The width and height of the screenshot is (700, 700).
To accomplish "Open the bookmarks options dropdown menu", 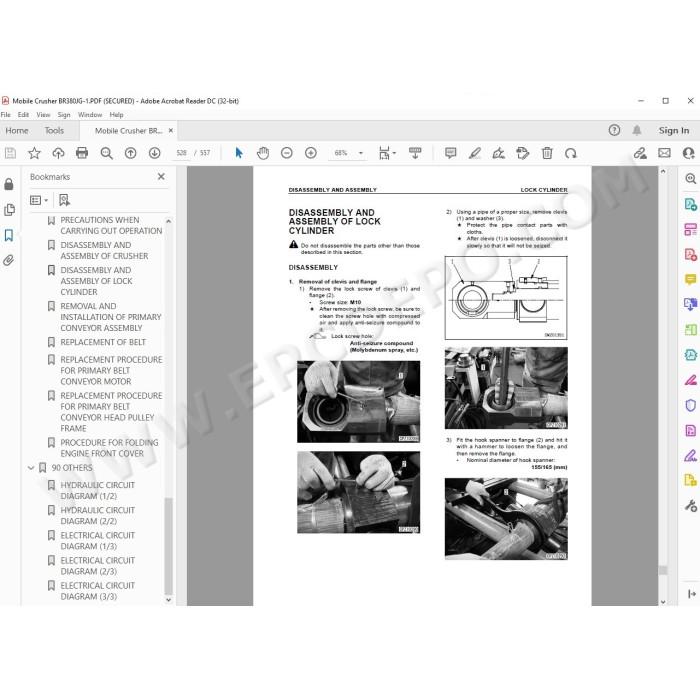I will [x=39, y=200].
